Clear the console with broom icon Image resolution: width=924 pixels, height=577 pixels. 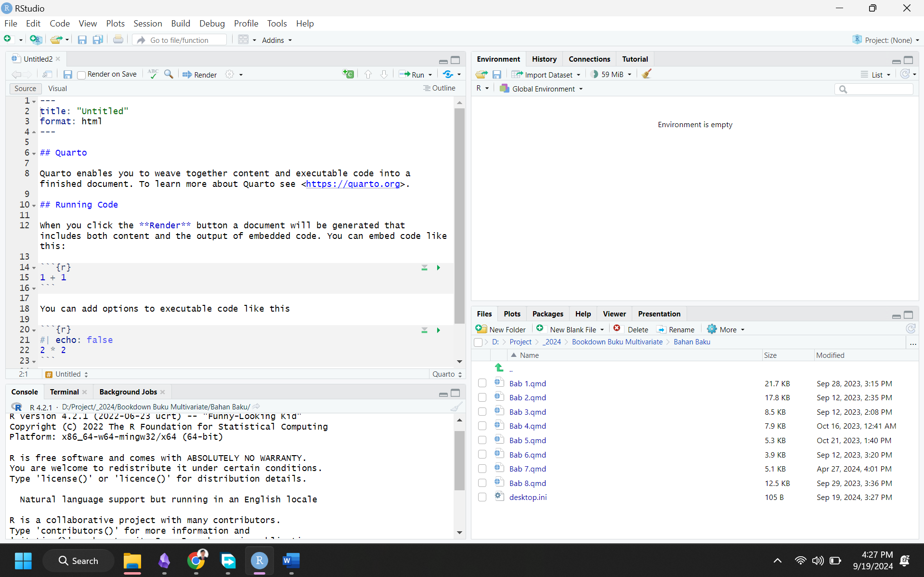click(456, 407)
